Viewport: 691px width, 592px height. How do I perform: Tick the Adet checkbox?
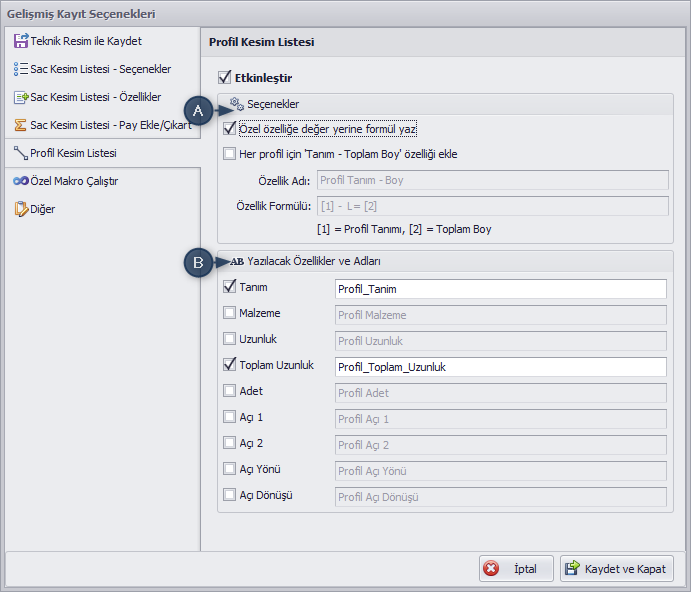[x=230, y=391]
